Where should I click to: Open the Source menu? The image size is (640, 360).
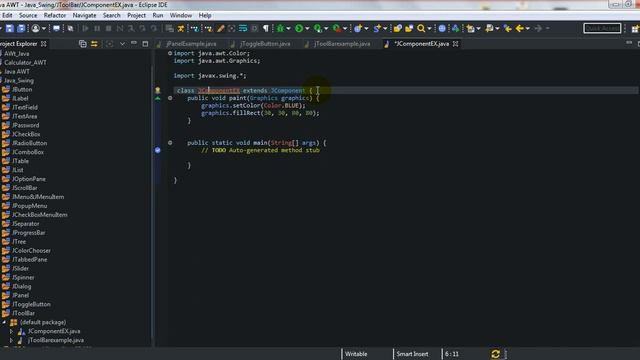click(28, 16)
